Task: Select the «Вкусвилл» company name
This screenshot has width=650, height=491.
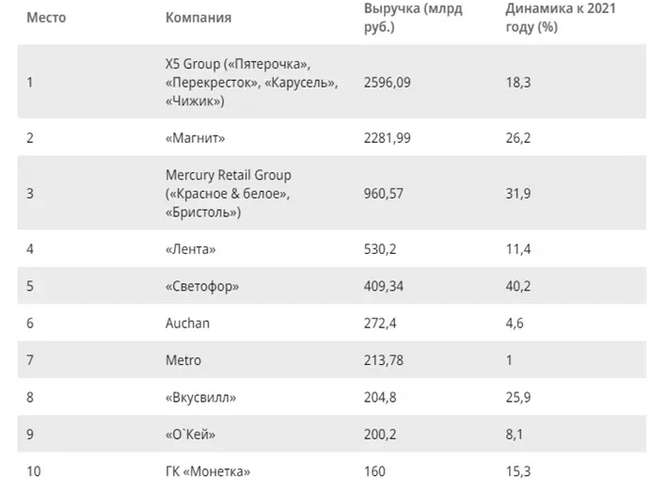Action: click(200, 397)
